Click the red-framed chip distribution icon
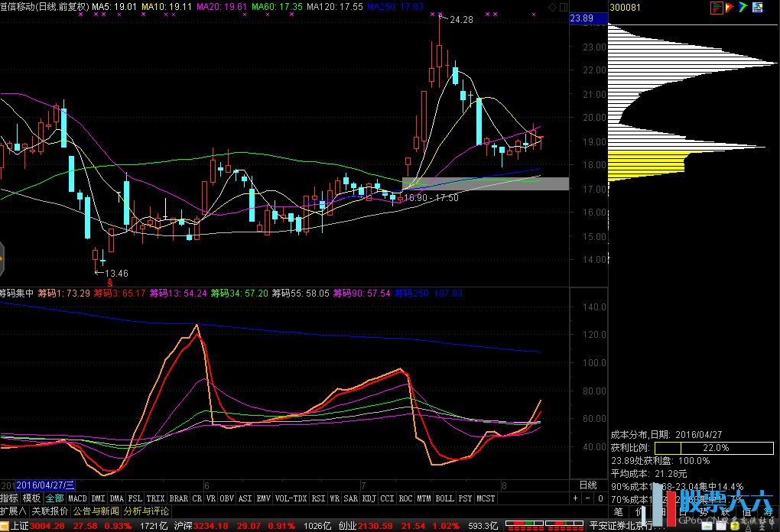The width and height of the screenshot is (780, 532). point(717,8)
